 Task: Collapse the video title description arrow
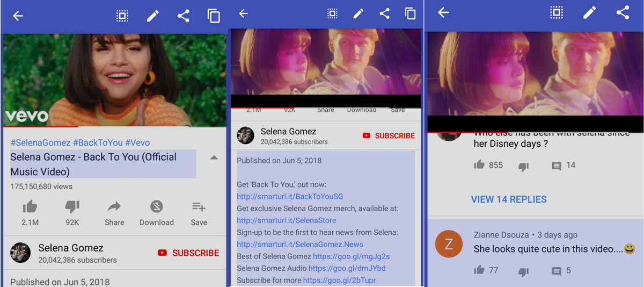click(214, 157)
